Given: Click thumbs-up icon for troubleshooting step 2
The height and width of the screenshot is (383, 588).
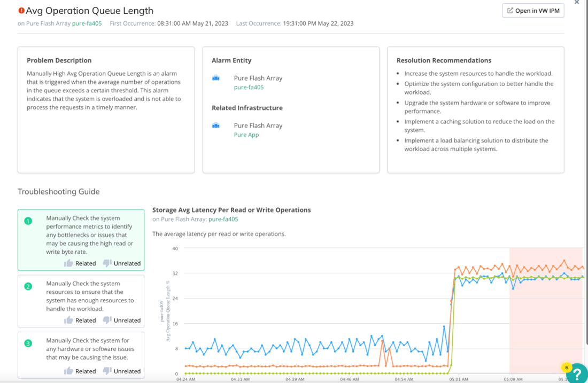Looking at the screenshot, I should pos(68,320).
